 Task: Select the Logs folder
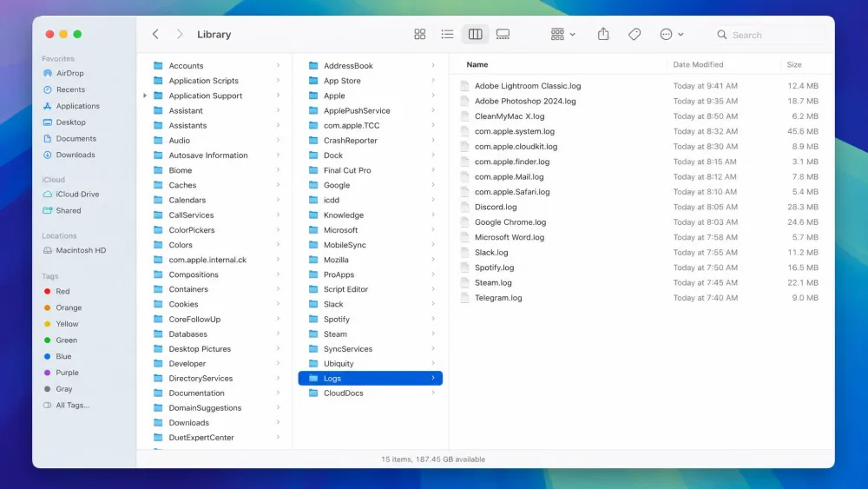click(x=371, y=378)
